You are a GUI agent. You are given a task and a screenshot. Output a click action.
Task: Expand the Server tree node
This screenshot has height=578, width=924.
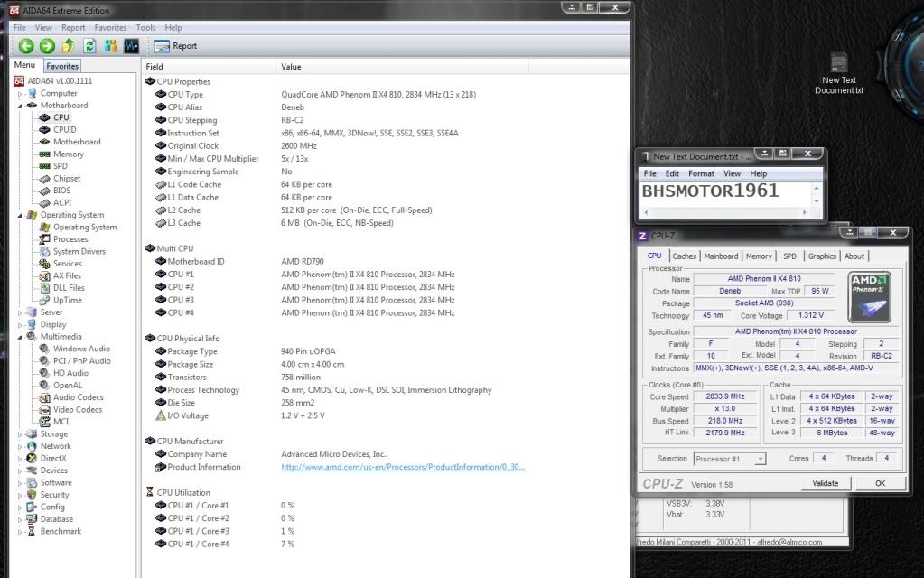(x=20, y=312)
